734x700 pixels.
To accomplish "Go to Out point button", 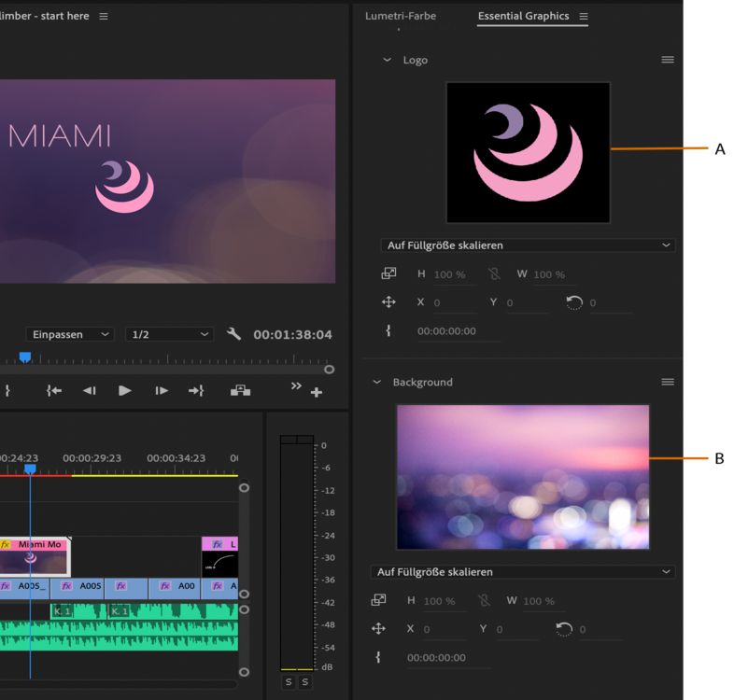I will click(196, 390).
